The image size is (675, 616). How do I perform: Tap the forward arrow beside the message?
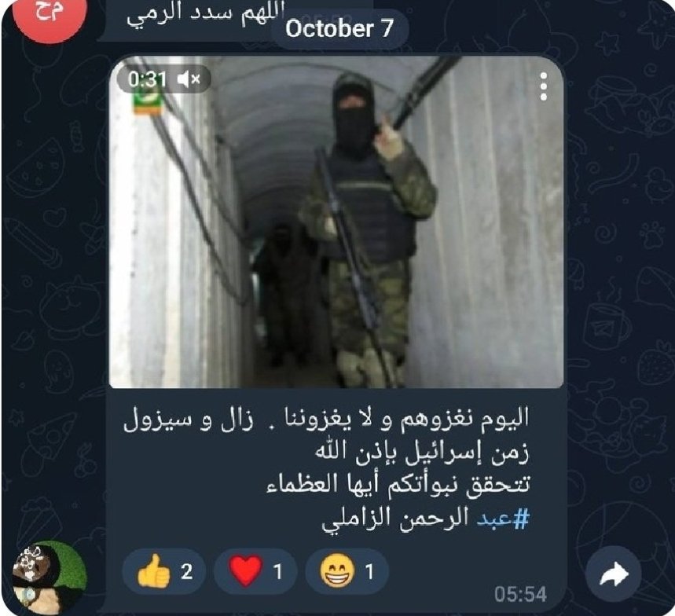(614, 574)
